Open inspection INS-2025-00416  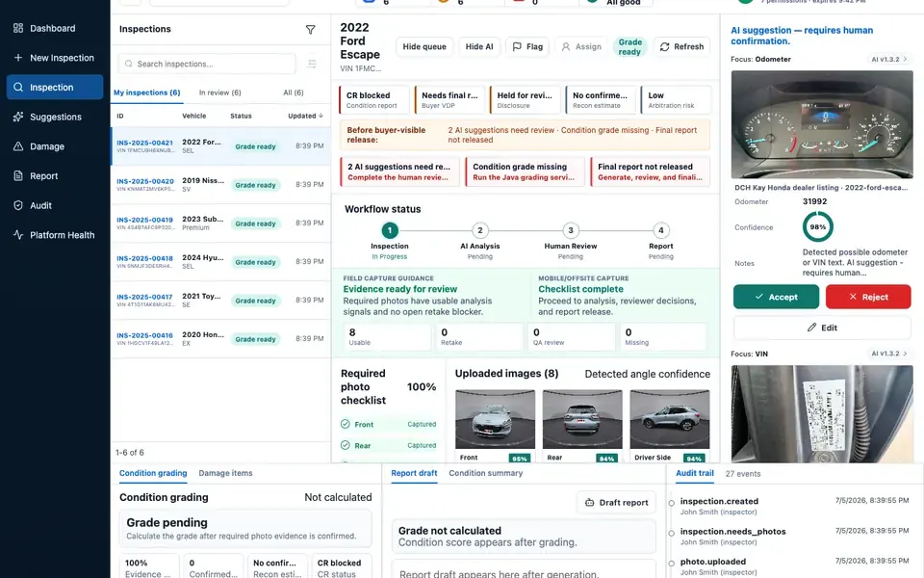220,338
